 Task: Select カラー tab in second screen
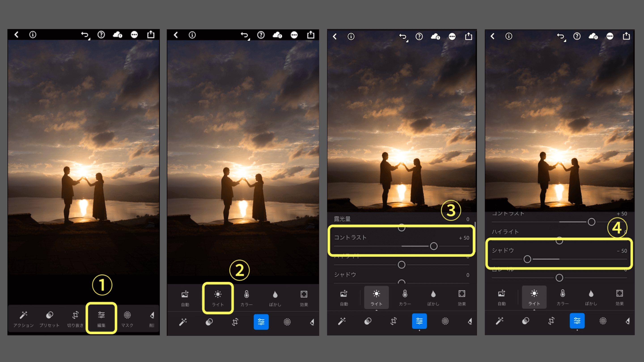coord(246,298)
